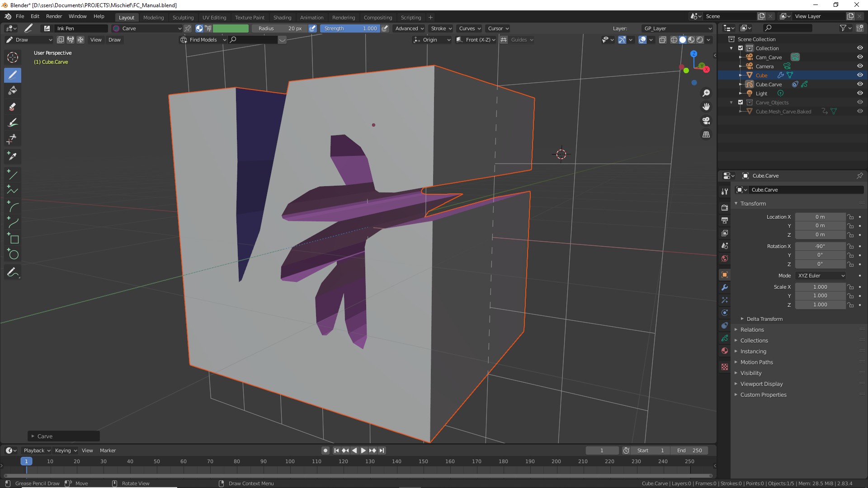The height and width of the screenshot is (488, 868).
Task: Select the Erase tool
Action: [x=13, y=107]
